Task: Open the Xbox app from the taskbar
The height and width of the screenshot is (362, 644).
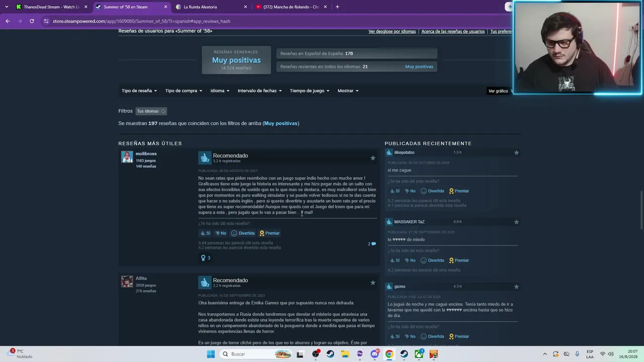Action: coord(419,354)
